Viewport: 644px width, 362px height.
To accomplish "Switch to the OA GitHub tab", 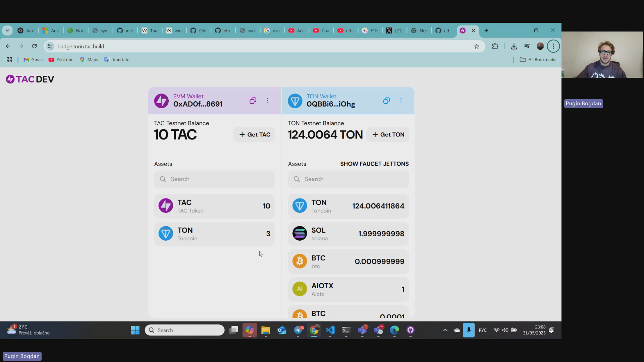I will 198,31.
